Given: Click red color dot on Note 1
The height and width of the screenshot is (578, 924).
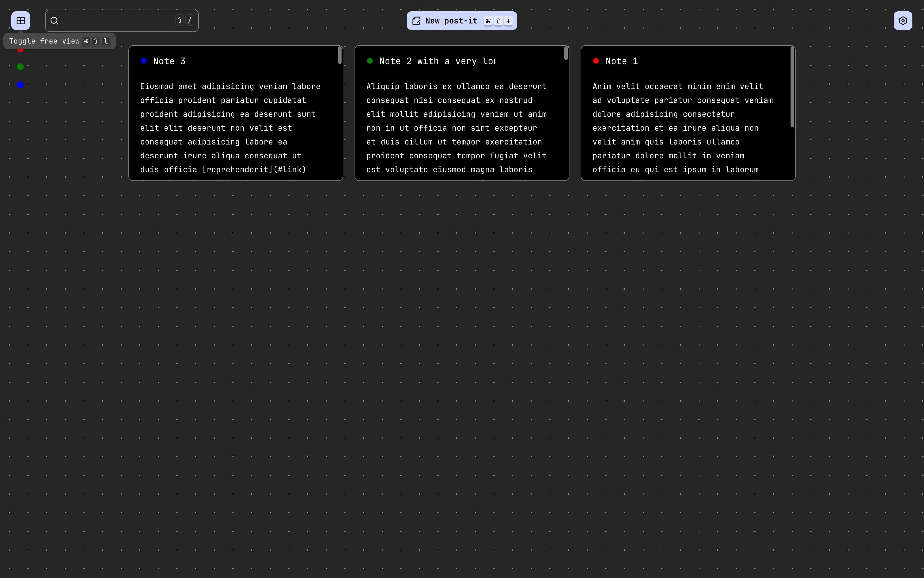Looking at the screenshot, I should click(596, 61).
